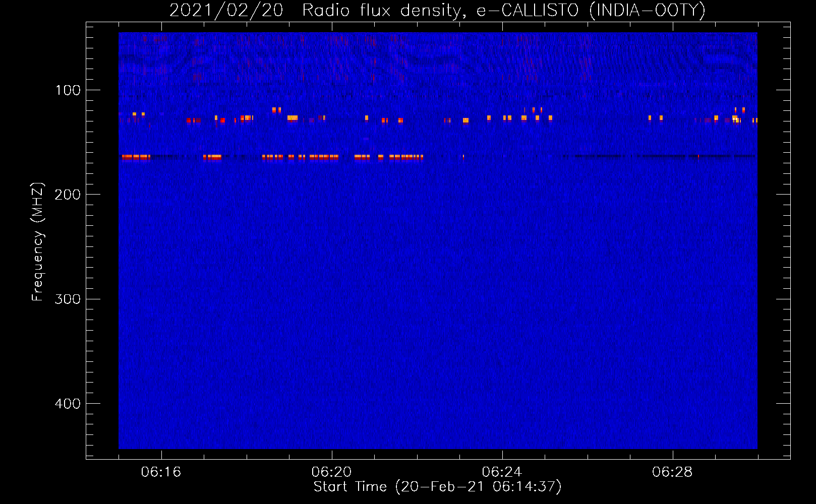Select the 'Frequency (MHZ)' y-axis label
The image size is (816, 504).
38,241
